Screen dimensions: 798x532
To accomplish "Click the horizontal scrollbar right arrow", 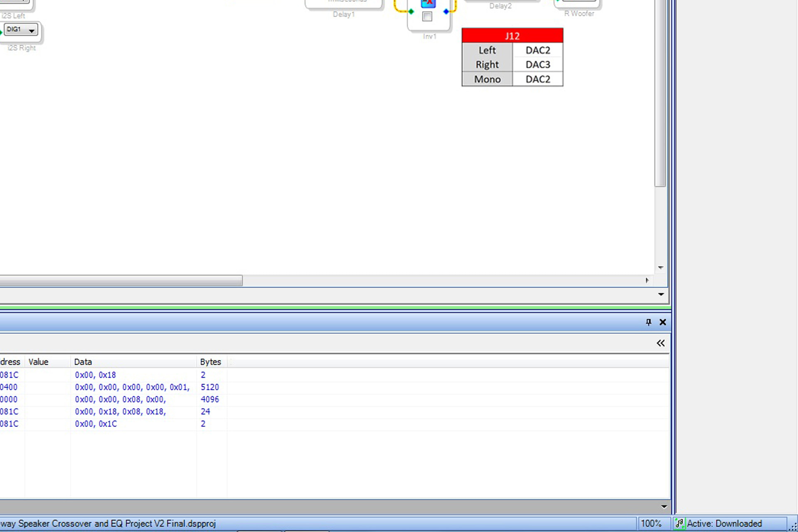I will [x=647, y=281].
